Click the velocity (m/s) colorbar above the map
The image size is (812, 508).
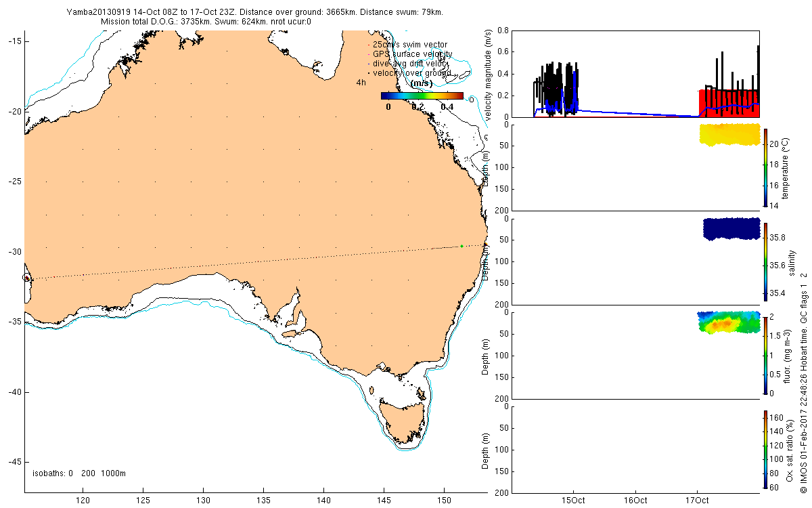(422, 96)
